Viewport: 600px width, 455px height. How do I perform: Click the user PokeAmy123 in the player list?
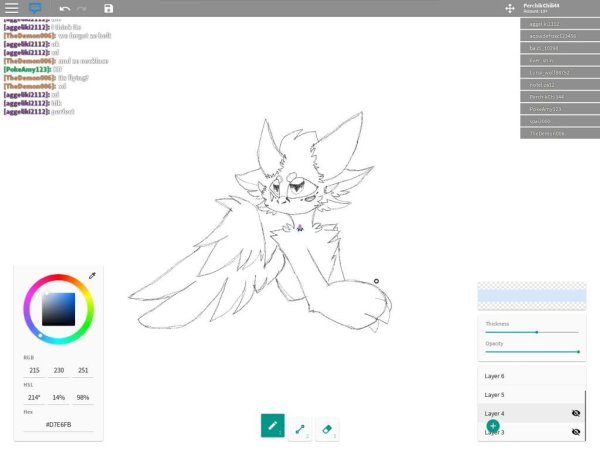552,108
